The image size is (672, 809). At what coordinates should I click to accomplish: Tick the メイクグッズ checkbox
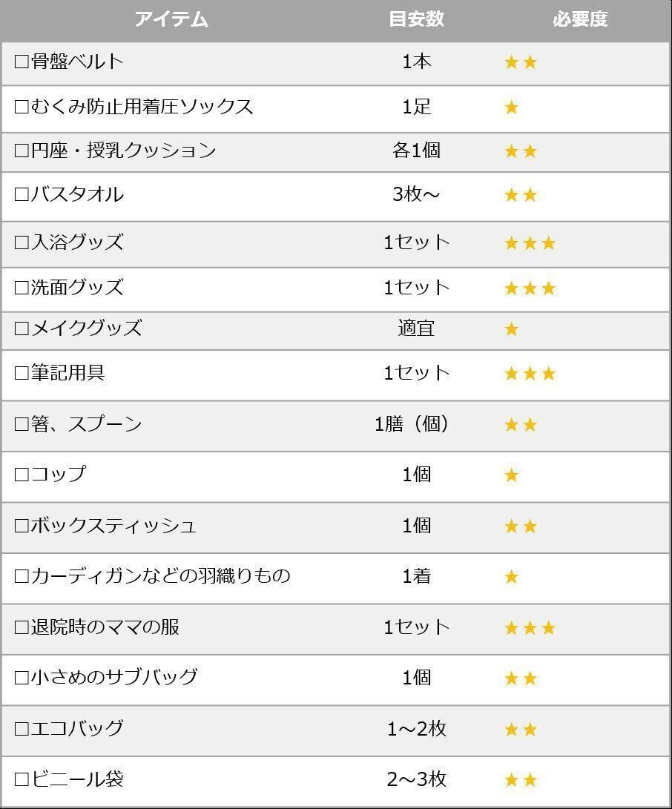22,328
